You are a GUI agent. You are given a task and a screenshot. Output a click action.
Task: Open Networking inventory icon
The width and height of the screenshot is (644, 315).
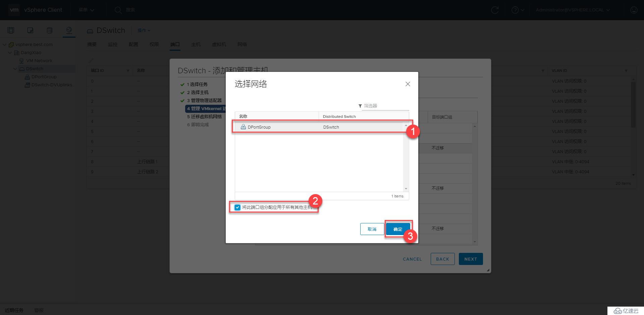pos(69,30)
